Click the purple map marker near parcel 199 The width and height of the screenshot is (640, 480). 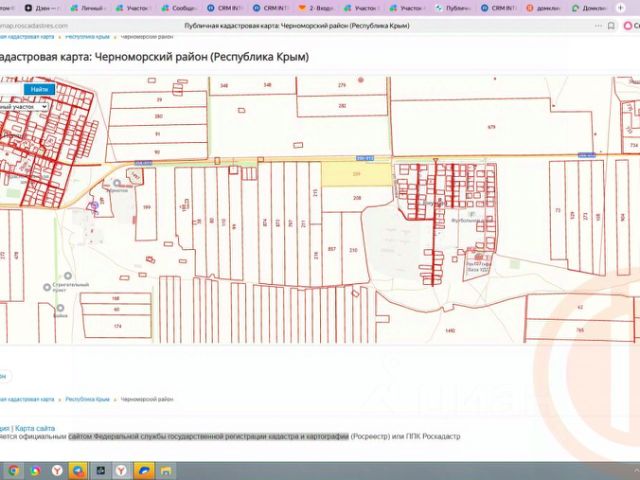(x=94, y=206)
